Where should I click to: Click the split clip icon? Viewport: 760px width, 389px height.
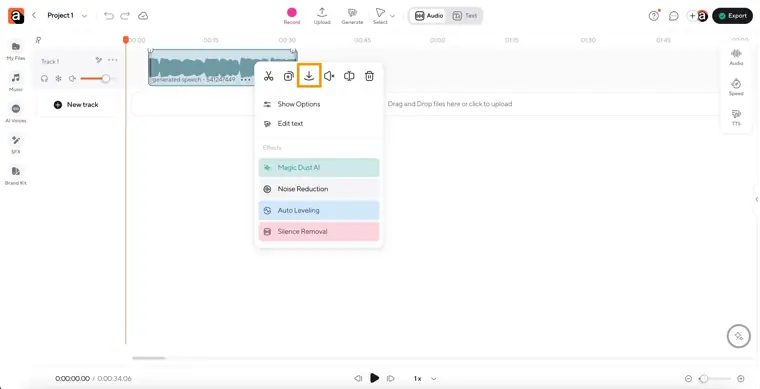(x=349, y=76)
